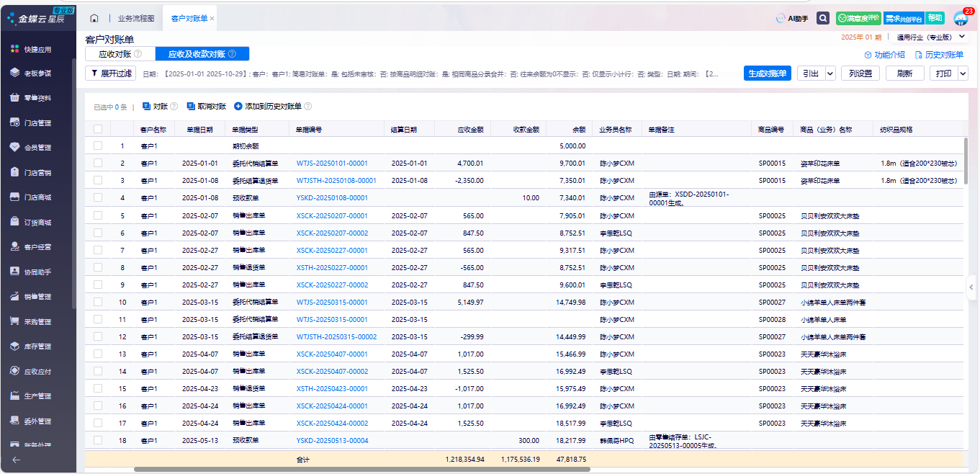Click the horizontal scrollbar below the table
The image size is (980, 474).
(360, 469)
